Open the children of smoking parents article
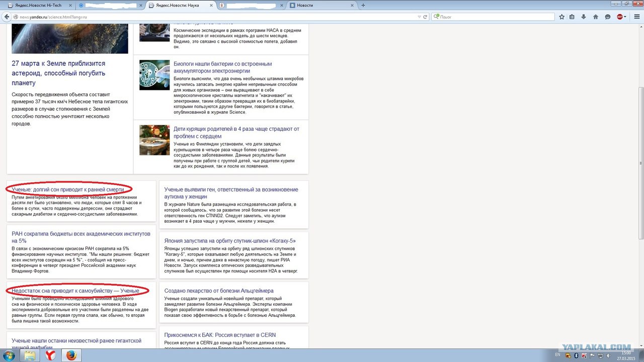Screen dimensions: 644x362 [236, 132]
